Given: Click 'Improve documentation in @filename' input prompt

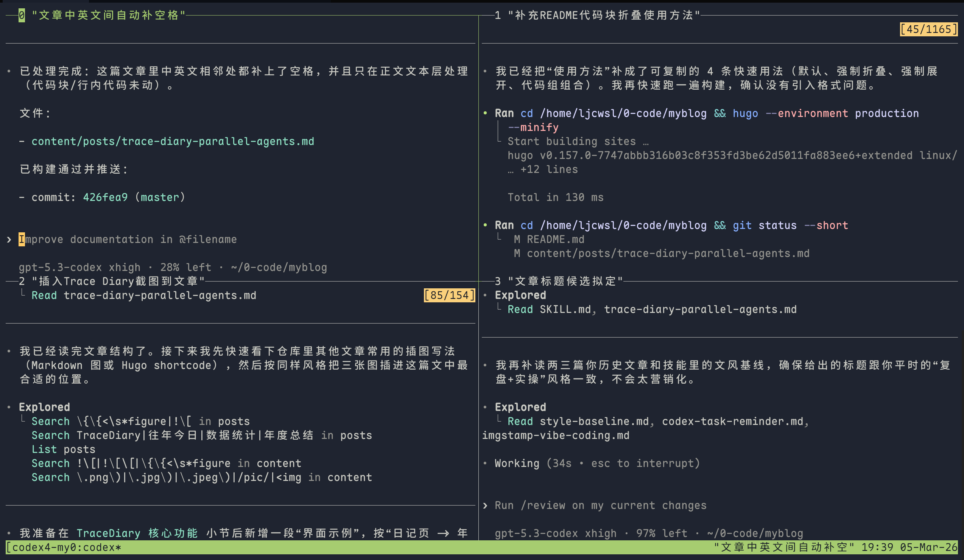Looking at the screenshot, I should pyautogui.click(x=128, y=240).
